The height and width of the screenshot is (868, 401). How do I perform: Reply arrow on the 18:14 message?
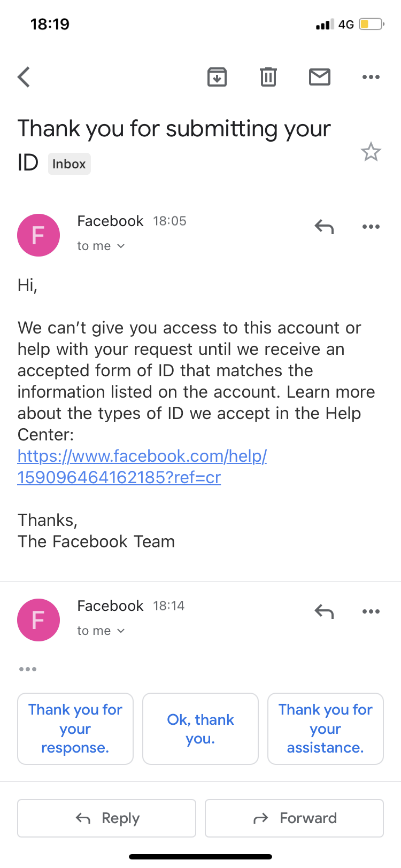point(324,611)
